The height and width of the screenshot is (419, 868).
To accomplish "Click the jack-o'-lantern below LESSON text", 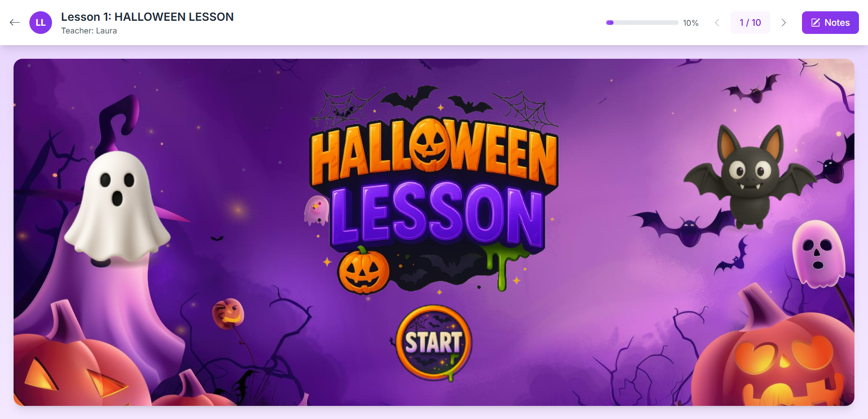I will tap(363, 270).
